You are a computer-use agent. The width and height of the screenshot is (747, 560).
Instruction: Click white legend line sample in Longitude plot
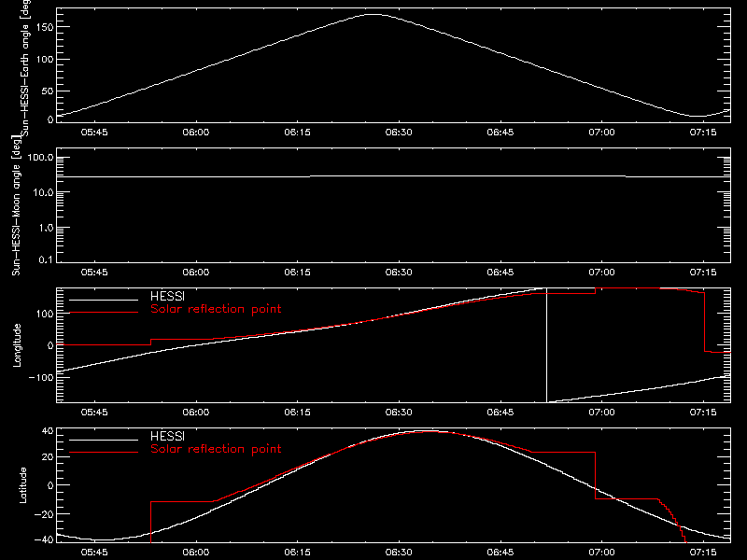[x=104, y=300]
